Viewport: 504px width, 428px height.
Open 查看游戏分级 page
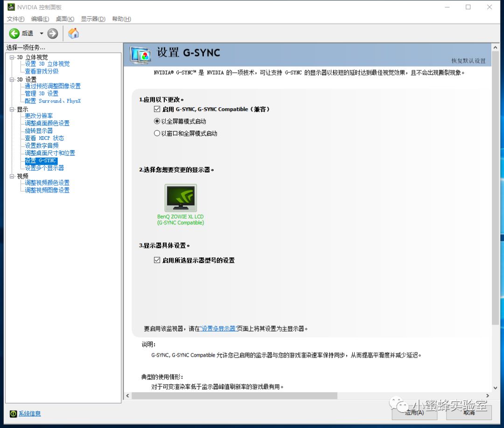42,71
